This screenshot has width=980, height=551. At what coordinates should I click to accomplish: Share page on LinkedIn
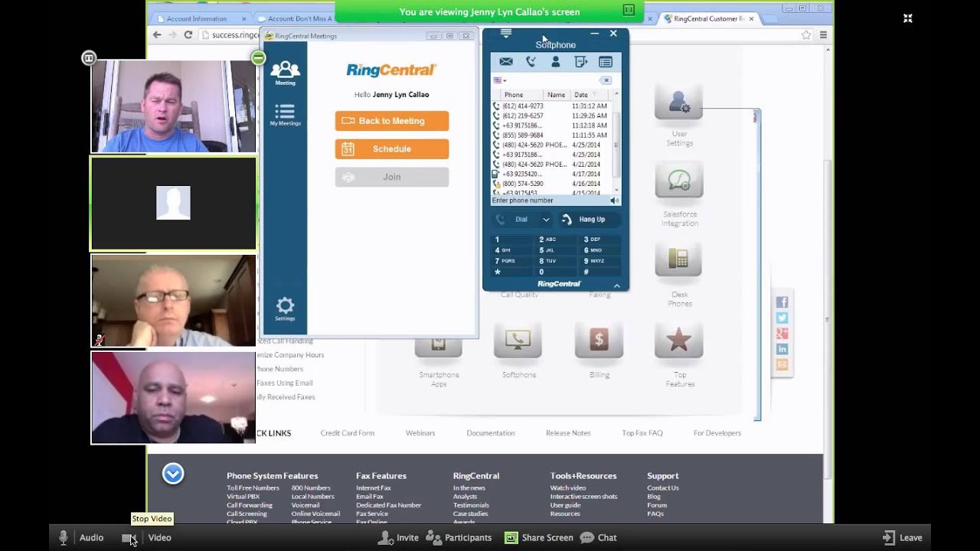[x=782, y=349]
